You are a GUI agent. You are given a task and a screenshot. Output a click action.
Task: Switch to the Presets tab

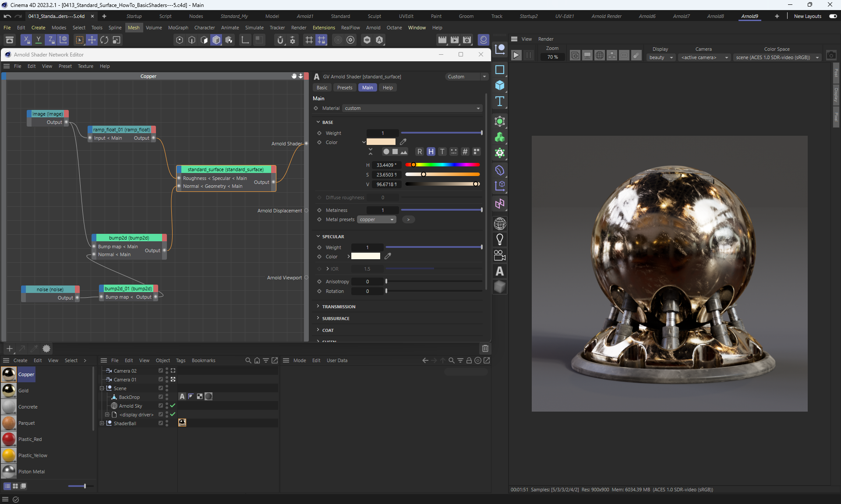[345, 88]
